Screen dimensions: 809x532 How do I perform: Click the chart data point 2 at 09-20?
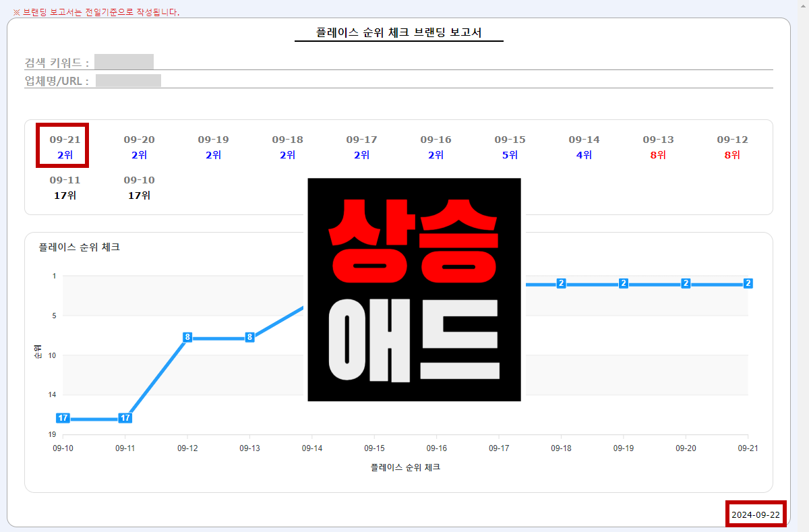pos(686,283)
